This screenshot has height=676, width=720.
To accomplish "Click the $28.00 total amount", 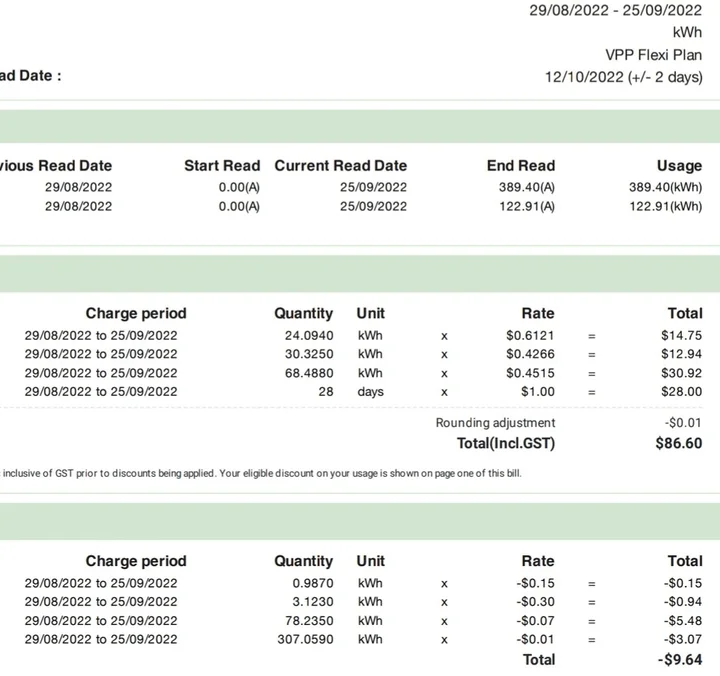I will (x=681, y=392).
